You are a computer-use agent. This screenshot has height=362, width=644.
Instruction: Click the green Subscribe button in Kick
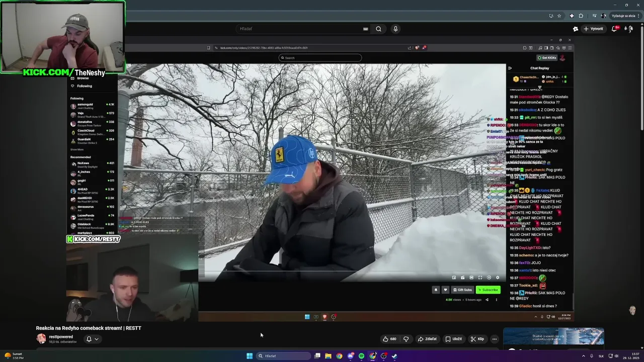488,290
